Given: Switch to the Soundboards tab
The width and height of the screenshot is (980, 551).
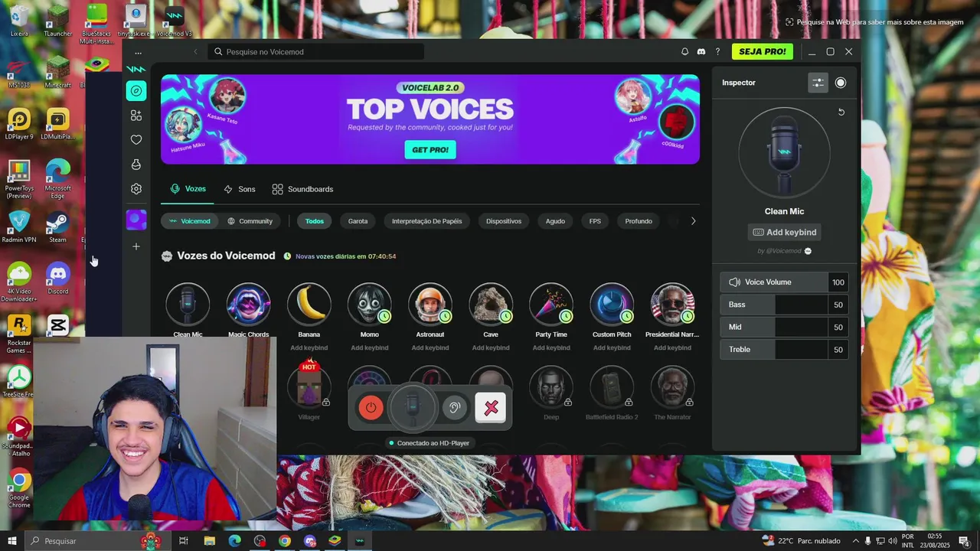Looking at the screenshot, I should [302, 189].
